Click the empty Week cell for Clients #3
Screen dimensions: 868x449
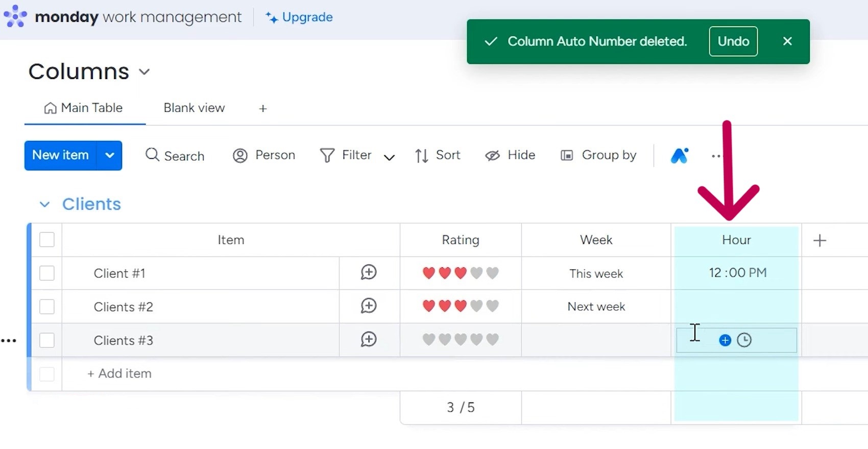click(596, 340)
